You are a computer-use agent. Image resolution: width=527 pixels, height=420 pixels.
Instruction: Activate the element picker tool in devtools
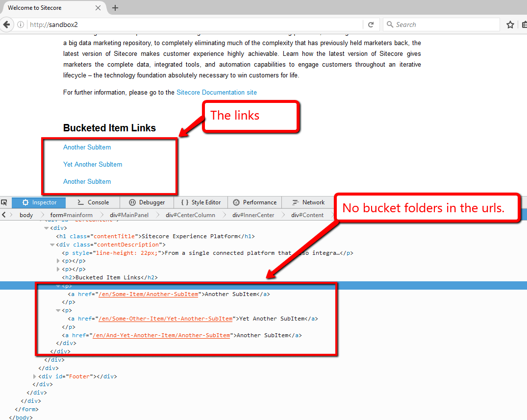[4, 202]
